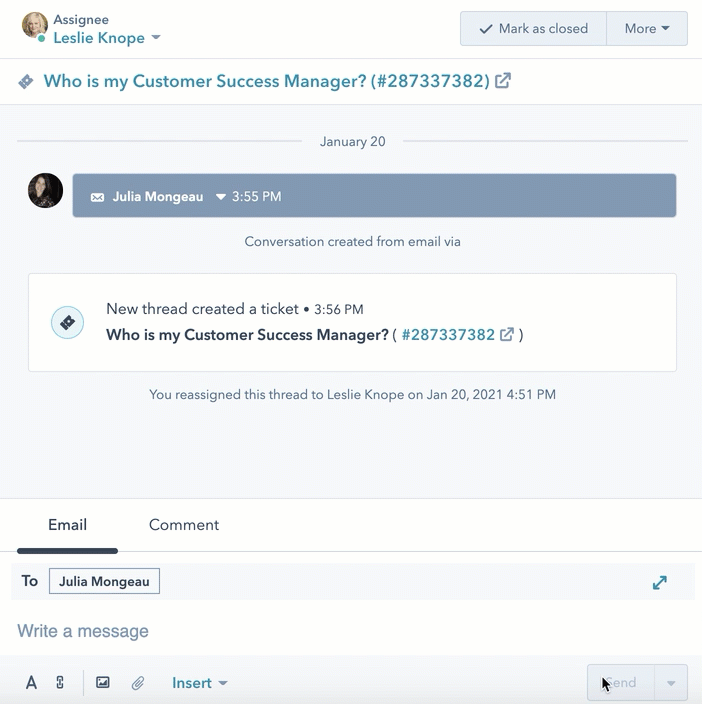Viewport: 702px width, 704px height.
Task: Expand the Insert dropdown menu
Action: [x=199, y=683]
